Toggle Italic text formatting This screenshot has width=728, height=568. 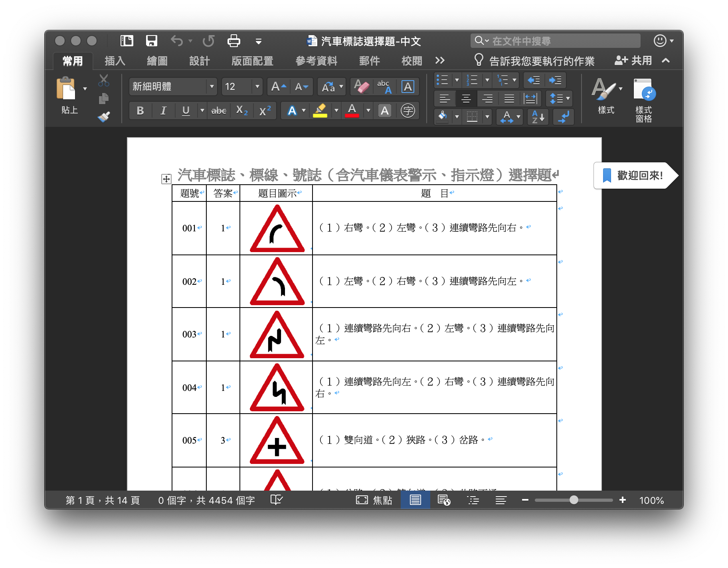[163, 110]
